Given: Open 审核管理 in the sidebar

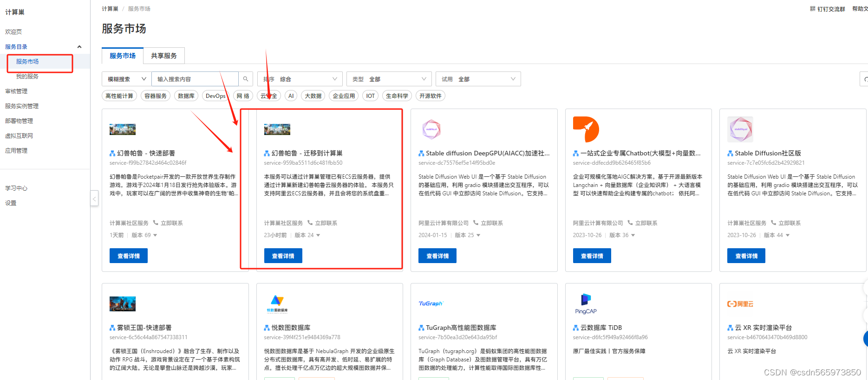Looking at the screenshot, I should (x=16, y=91).
